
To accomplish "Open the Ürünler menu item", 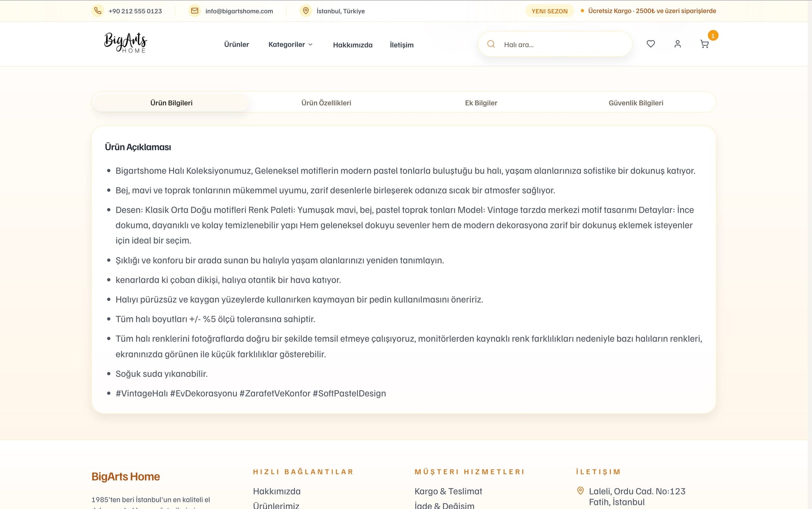I will 236,44.
